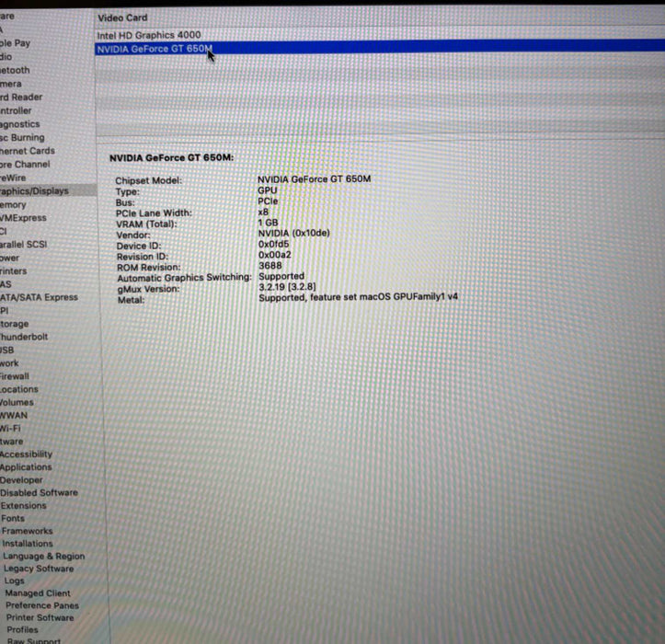Select Wi-Fi in sidebar
The height and width of the screenshot is (644, 665).
[x=10, y=429]
